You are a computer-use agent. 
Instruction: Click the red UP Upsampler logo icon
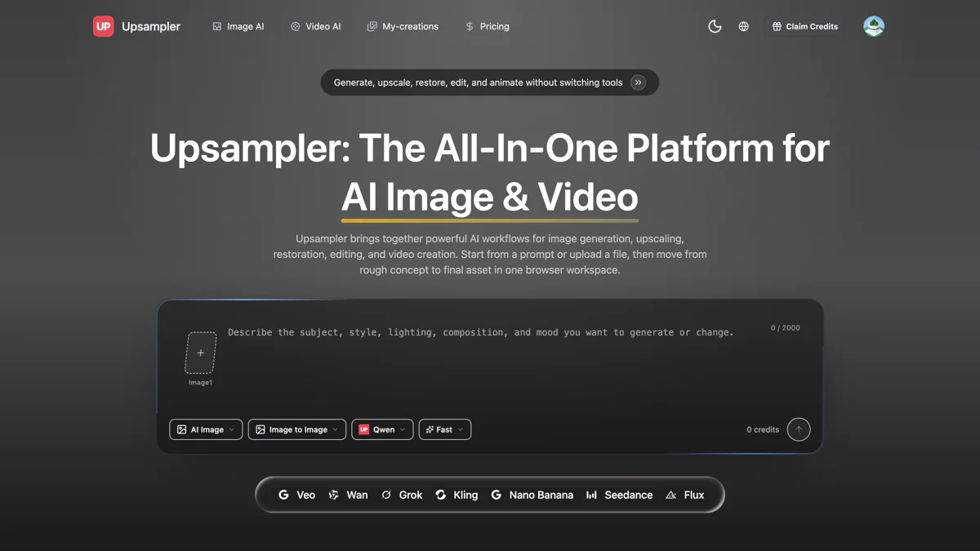104,26
